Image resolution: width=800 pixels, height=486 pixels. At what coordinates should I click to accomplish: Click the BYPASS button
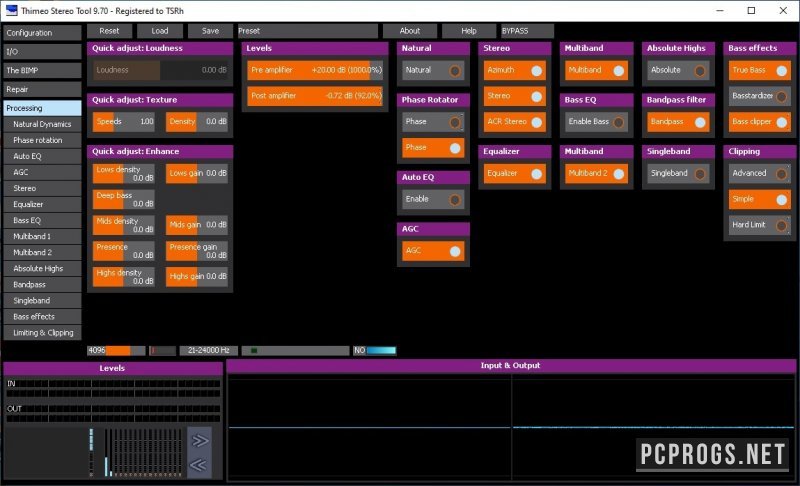528,31
